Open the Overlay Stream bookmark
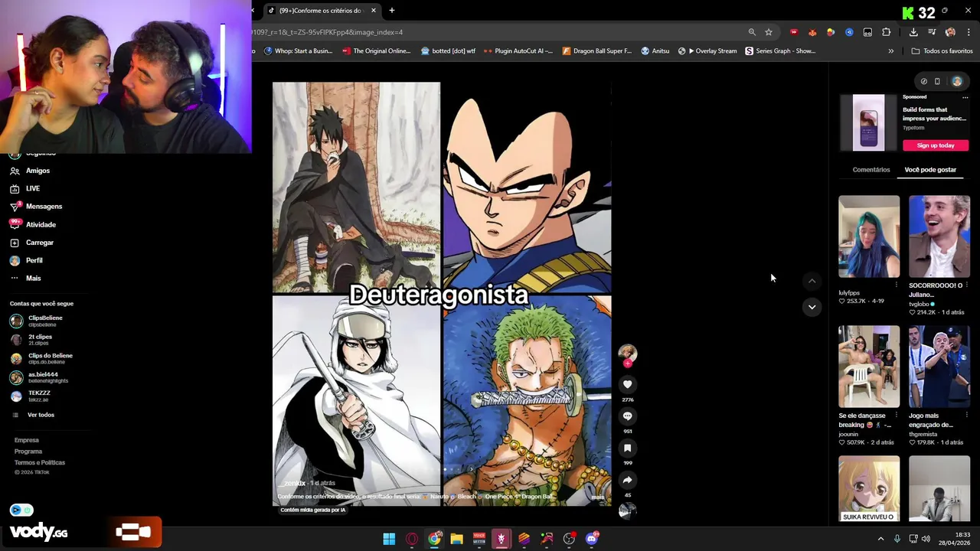The width and height of the screenshot is (980, 551). click(x=707, y=51)
